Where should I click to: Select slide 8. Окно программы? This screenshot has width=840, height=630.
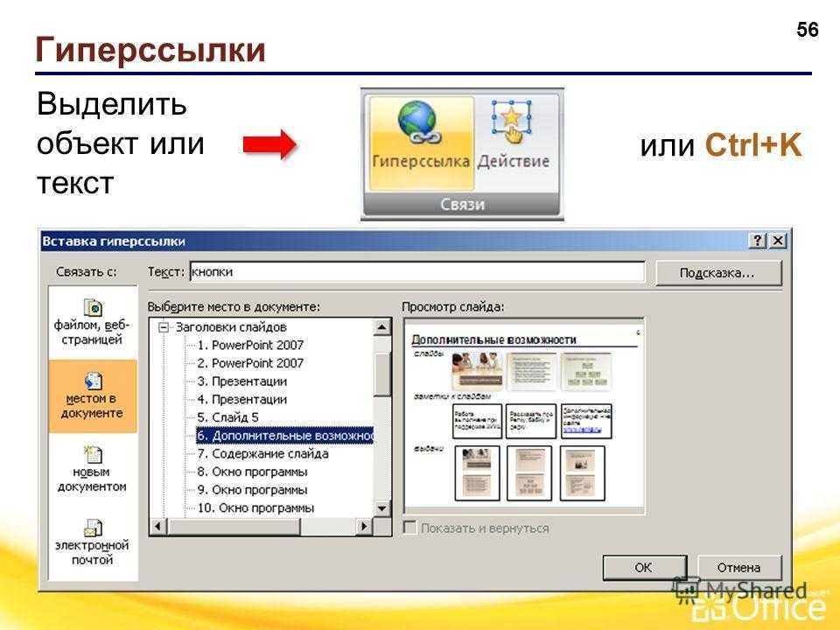coord(252,472)
